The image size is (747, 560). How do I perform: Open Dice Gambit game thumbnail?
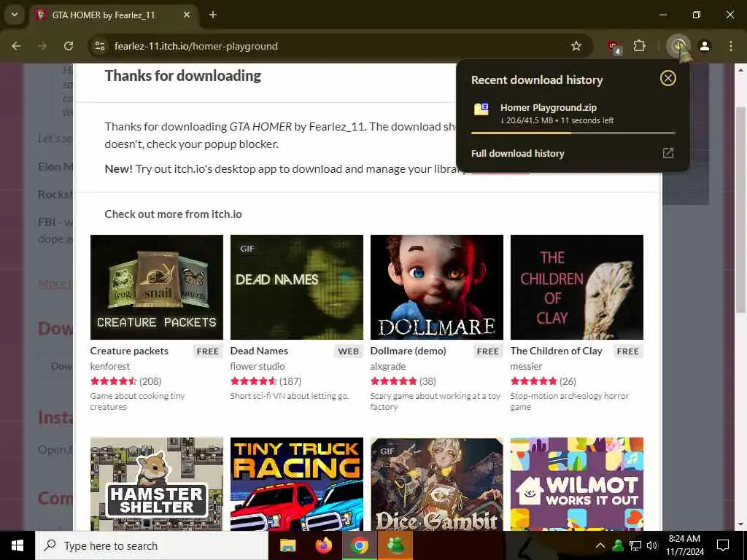click(x=437, y=484)
